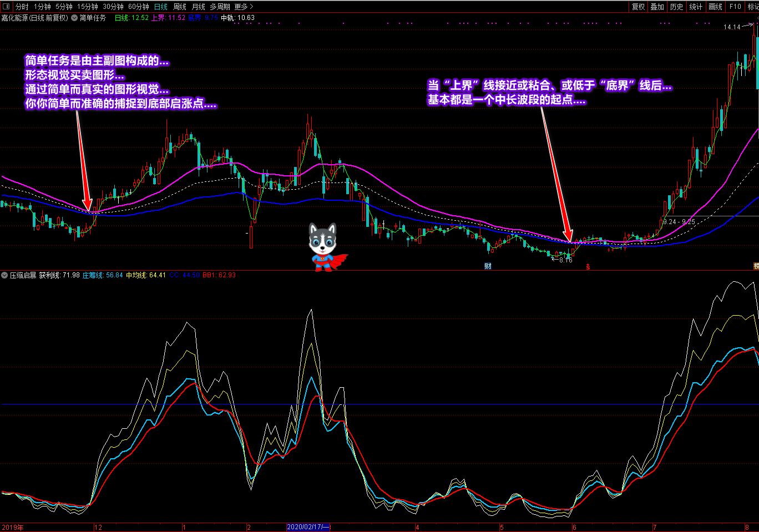
Task: Click the 8.16 low price label
Action: tap(565, 260)
